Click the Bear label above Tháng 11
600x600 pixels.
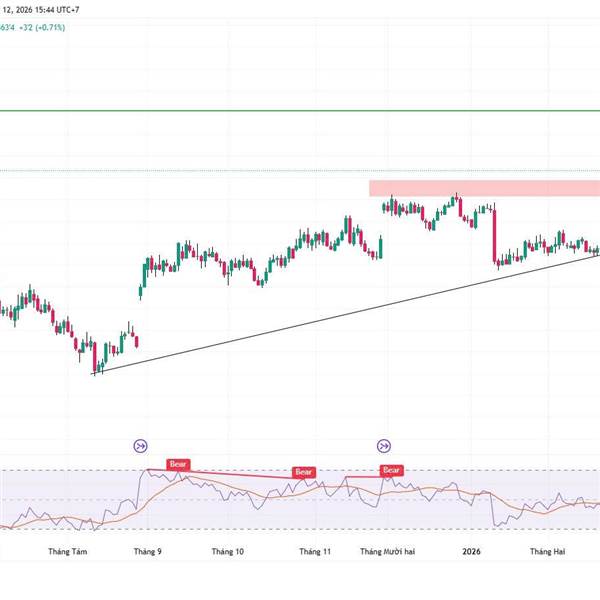pyautogui.click(x=304, y=473)
